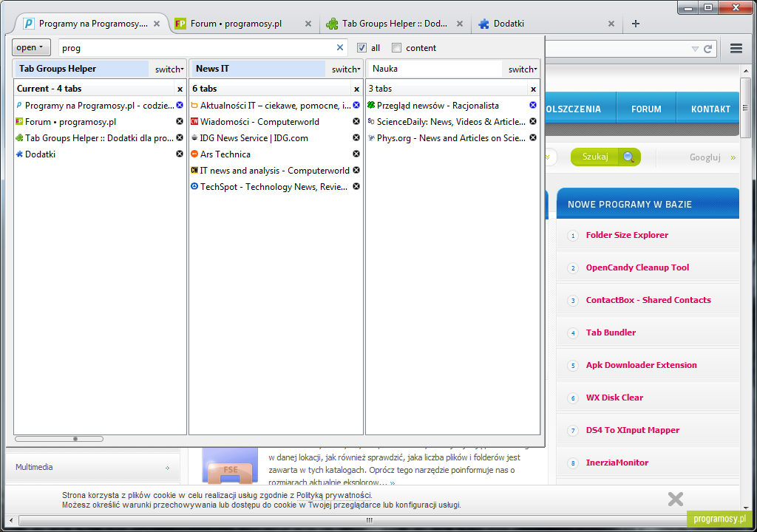Clear the prog search field
Screen dimensions: 757x532
tap(340, 47)
